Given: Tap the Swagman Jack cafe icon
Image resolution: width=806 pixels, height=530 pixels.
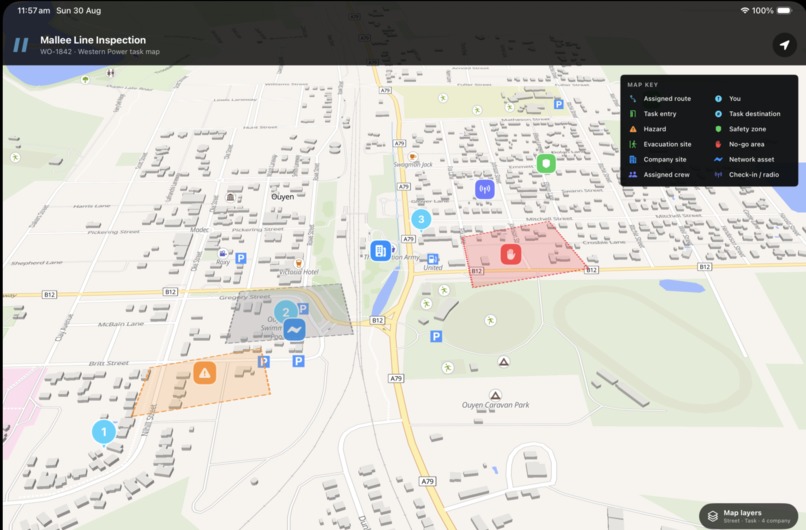Looking at the screenshot, I should coord(412,156).
